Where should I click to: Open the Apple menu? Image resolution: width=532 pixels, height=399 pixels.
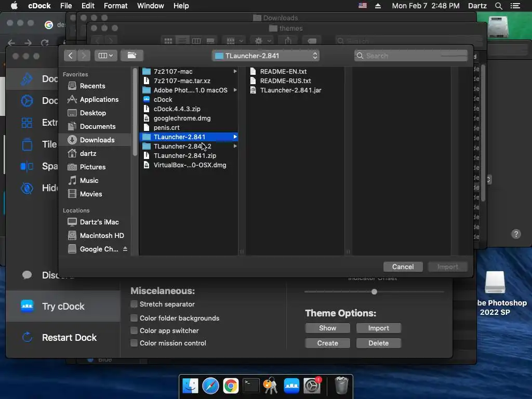[x=14, y=6]
